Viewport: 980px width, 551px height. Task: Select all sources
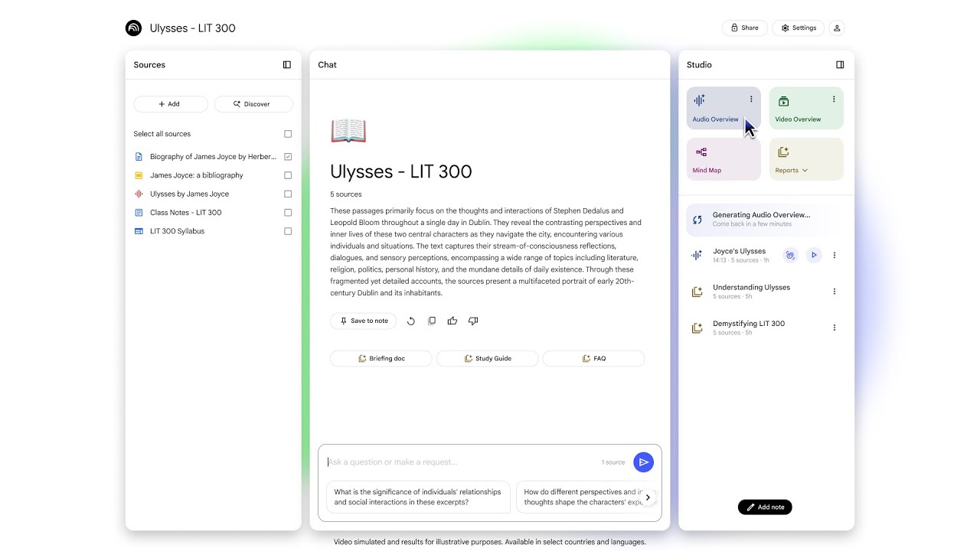[288, 134]
